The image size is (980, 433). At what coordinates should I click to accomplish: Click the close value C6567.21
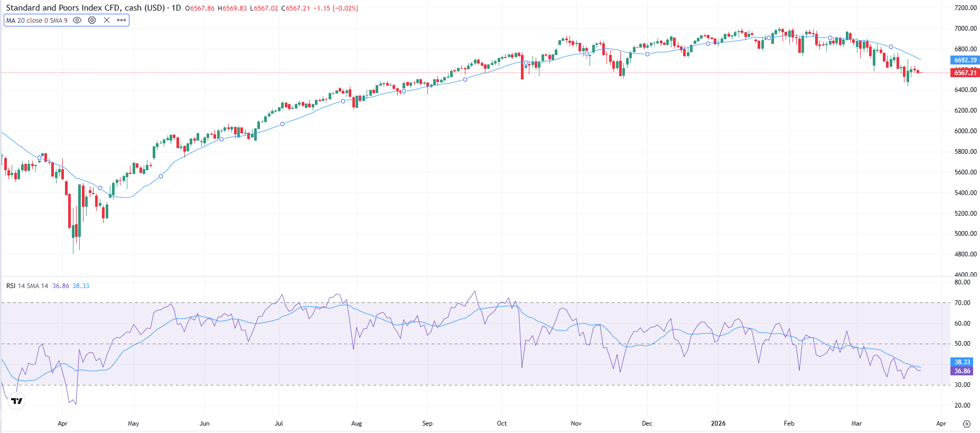[x=295, y=8]
